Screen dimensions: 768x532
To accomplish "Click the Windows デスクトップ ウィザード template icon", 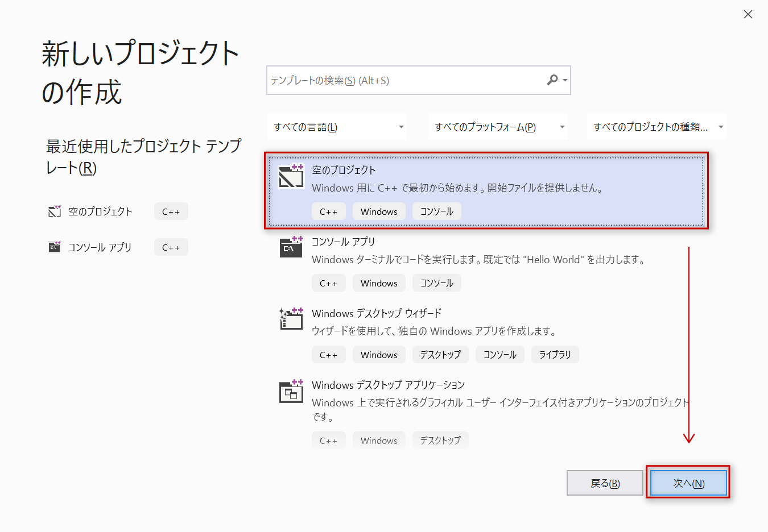I will pyautogui.click(x=291, y=319).
